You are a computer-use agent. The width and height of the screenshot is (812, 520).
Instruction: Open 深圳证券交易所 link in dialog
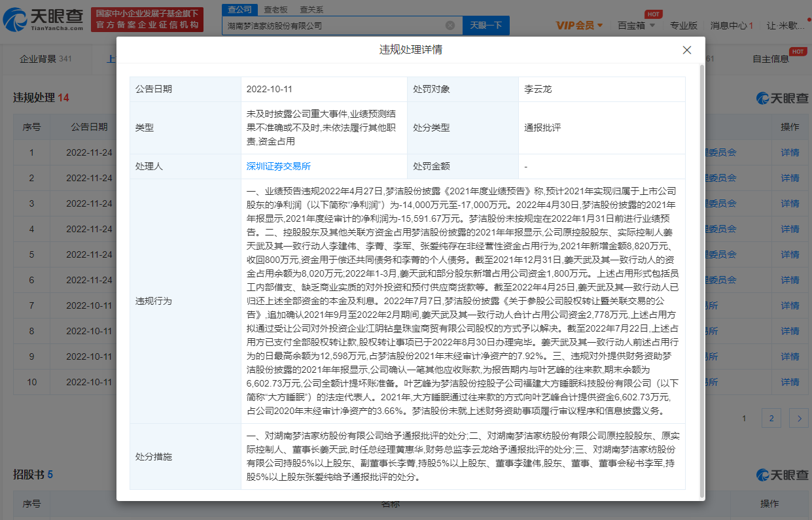tap(279, 167)
